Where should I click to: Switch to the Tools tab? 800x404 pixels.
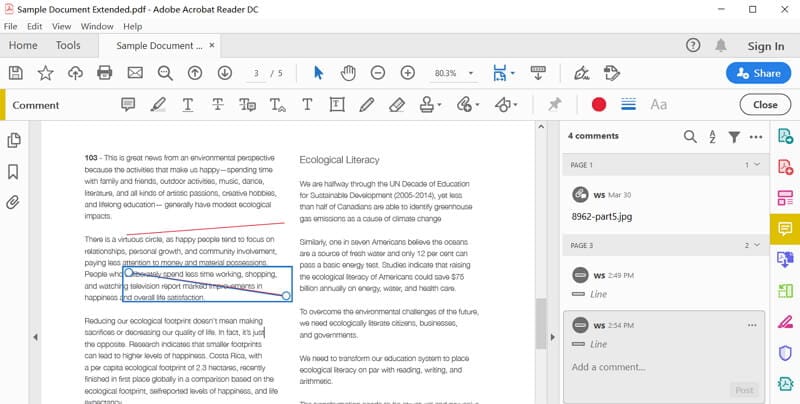pyautogui.click(x=68, y=45)
